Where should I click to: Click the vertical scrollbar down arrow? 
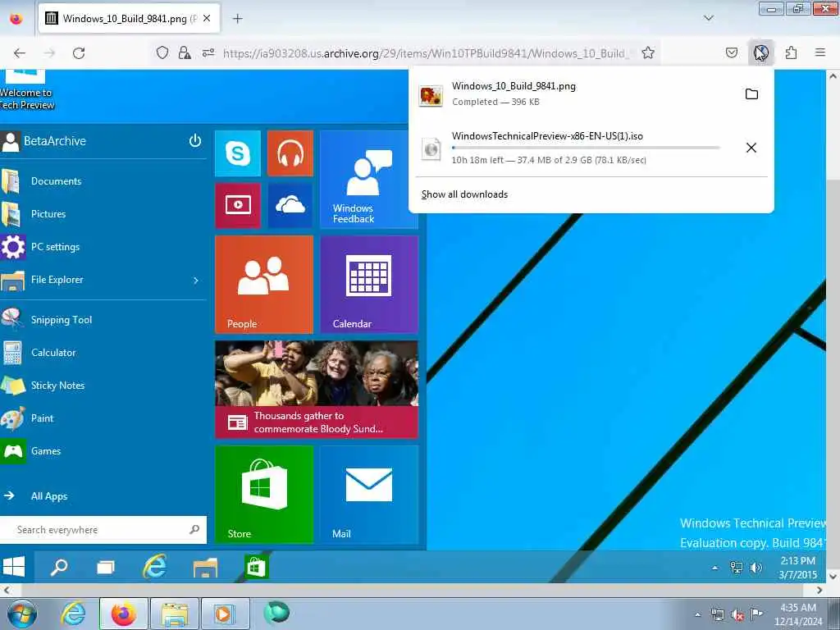[833, 577]
